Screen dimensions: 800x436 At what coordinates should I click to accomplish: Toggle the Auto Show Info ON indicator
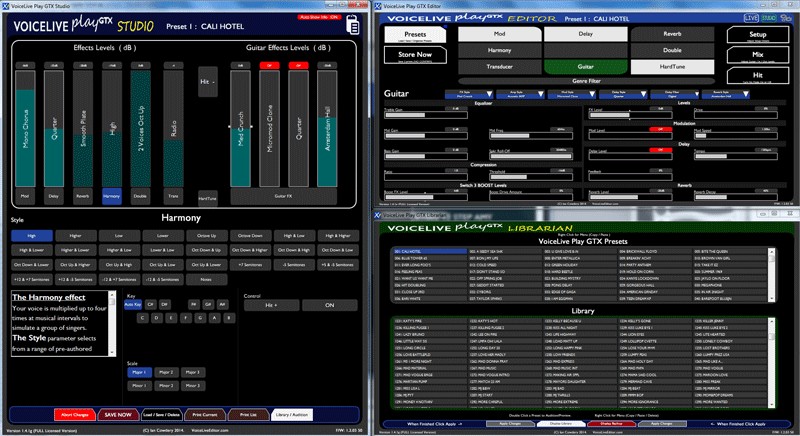[x=317, y=18]
